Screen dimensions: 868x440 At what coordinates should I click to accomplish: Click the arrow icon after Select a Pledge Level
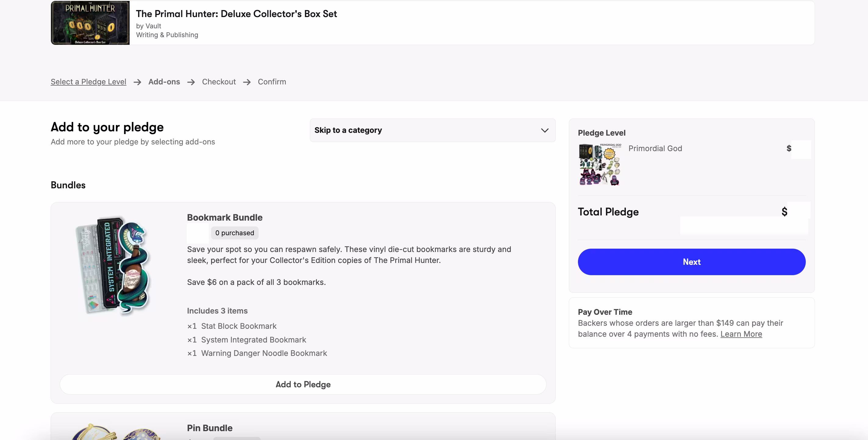click(x=137, y=82)
